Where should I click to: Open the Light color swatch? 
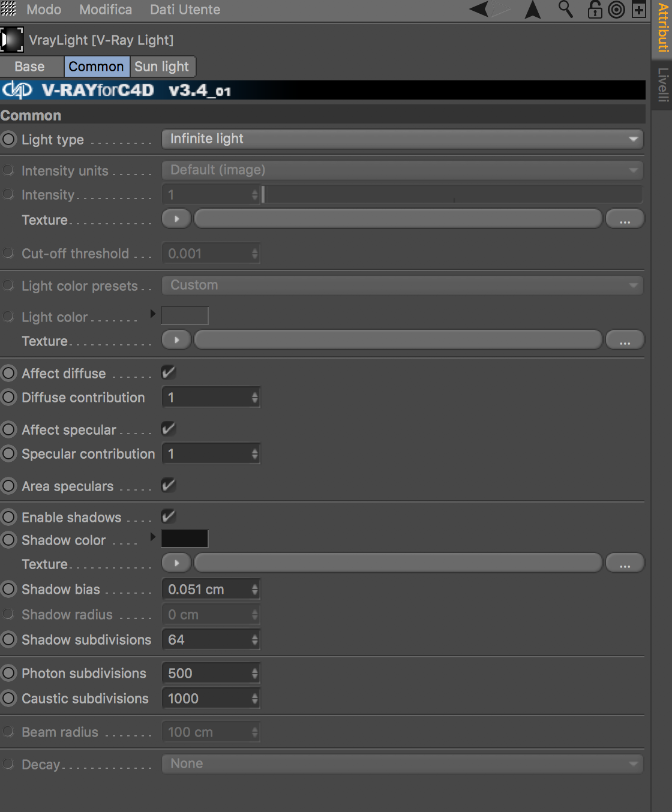[x=185, y=315]
